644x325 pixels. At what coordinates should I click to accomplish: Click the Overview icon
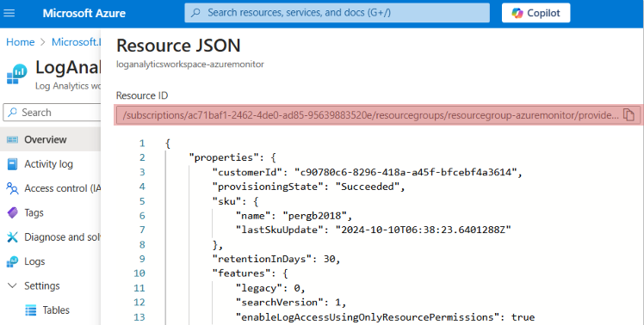point(13,139)
